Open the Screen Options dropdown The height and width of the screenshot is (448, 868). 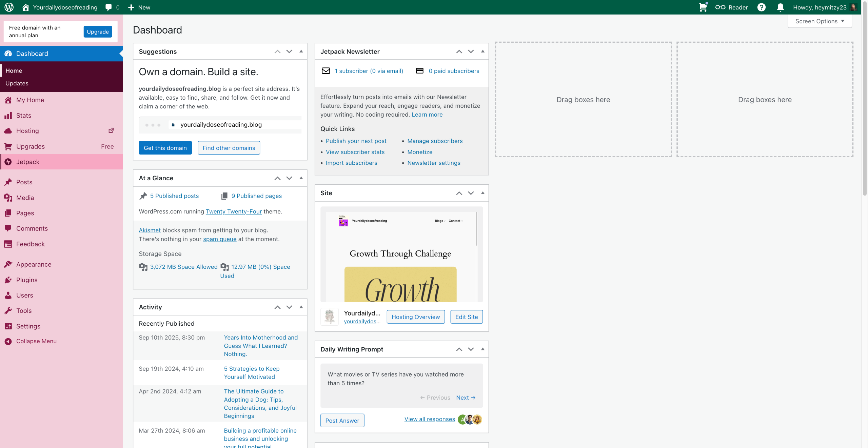[820, 21]
